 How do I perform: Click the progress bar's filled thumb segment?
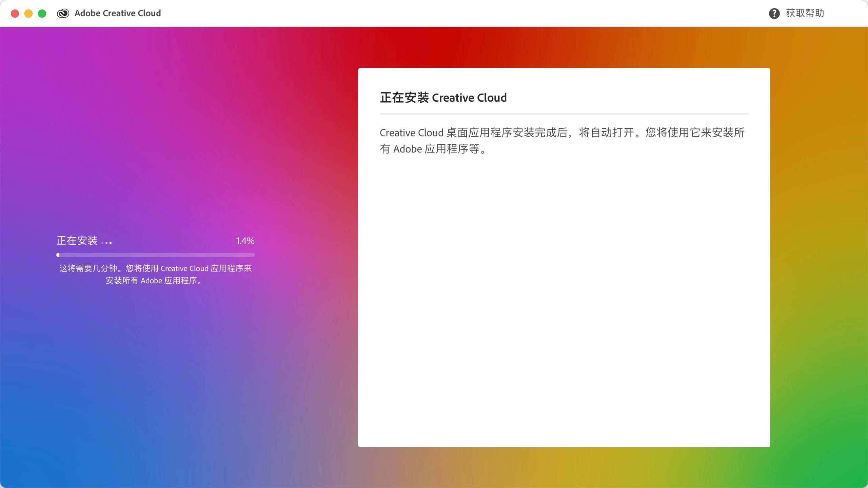(58, 255)
